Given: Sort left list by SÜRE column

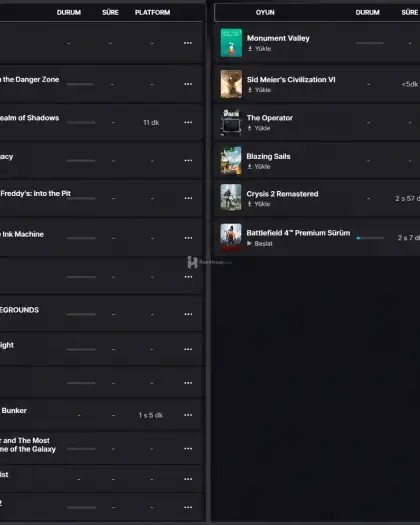Looking at the screenshot, I should coord(110,12).
